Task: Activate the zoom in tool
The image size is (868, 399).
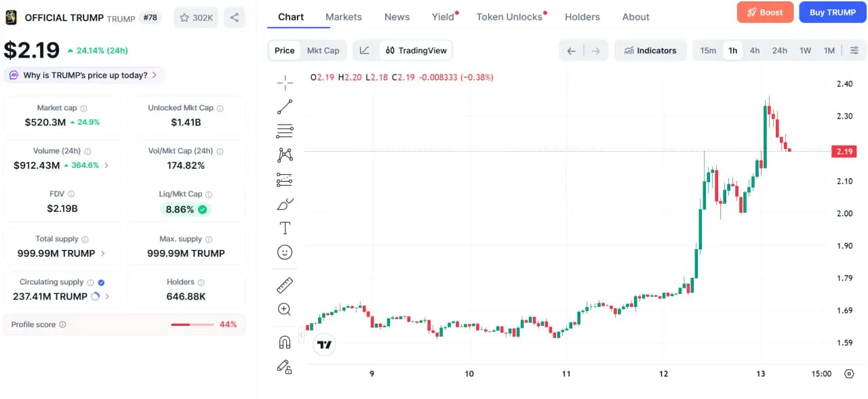Action: [x=285, y=310]
